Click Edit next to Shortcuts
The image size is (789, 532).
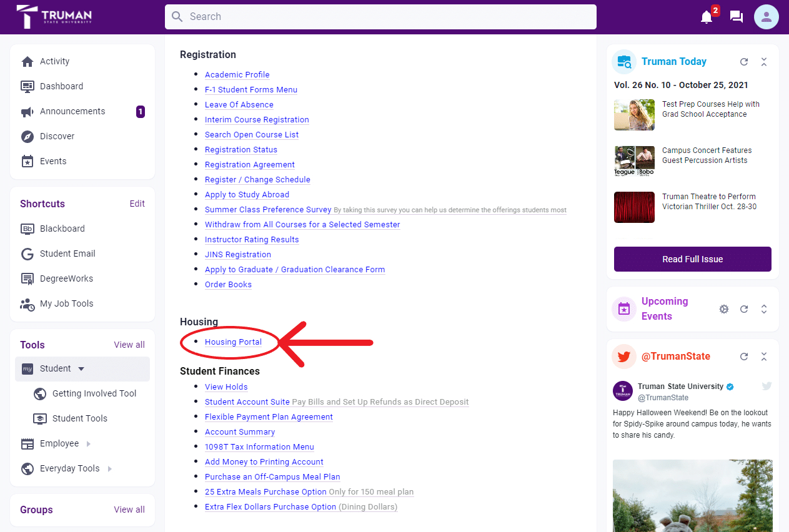point(137,204)
